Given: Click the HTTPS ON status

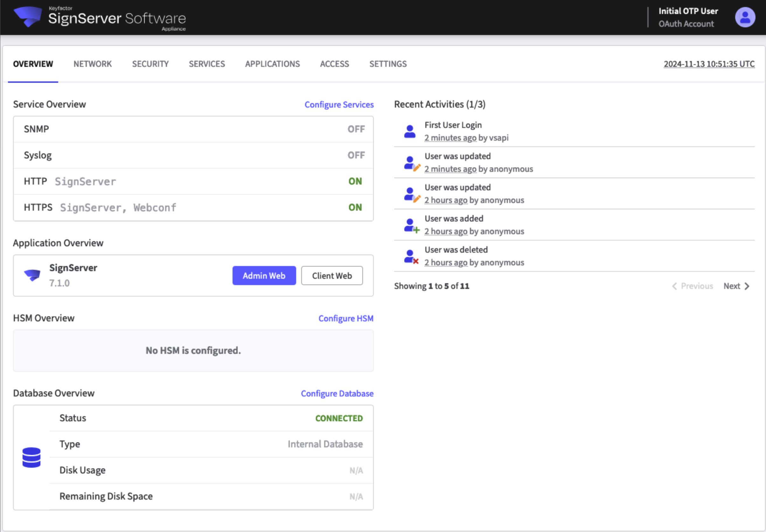Looking at the screenshot, I should pos(355,207).
